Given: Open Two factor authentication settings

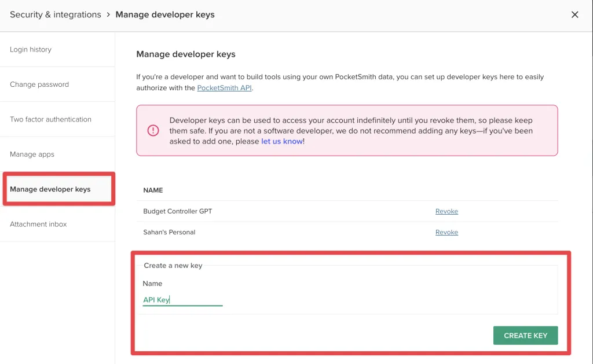Looking at the screenshot, I should point(50,119).
